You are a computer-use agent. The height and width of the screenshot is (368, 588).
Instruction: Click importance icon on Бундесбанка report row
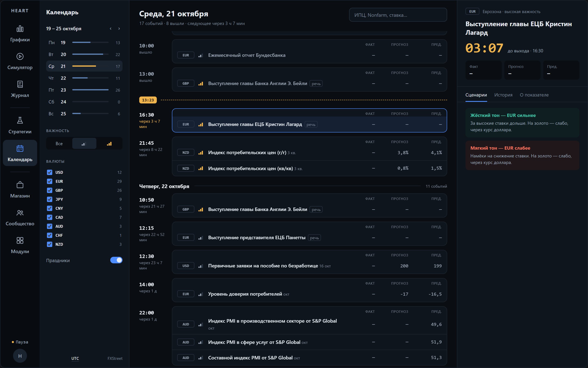click(x=200, y=55)
